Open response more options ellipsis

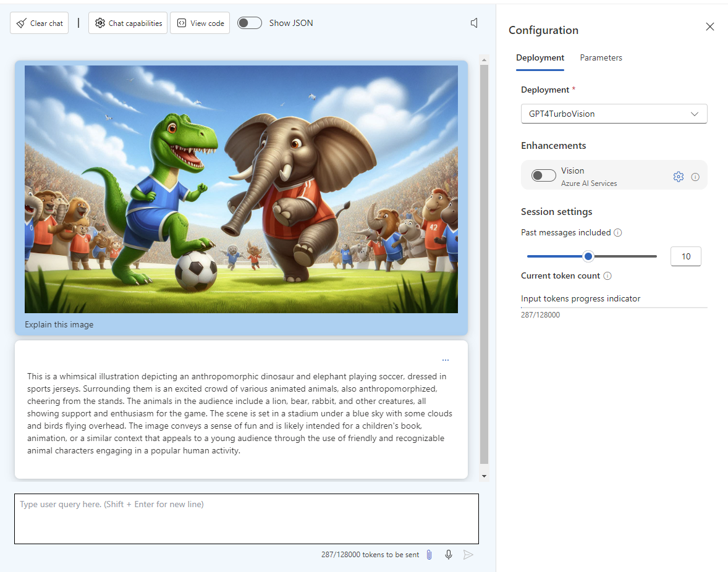(446, 360)
